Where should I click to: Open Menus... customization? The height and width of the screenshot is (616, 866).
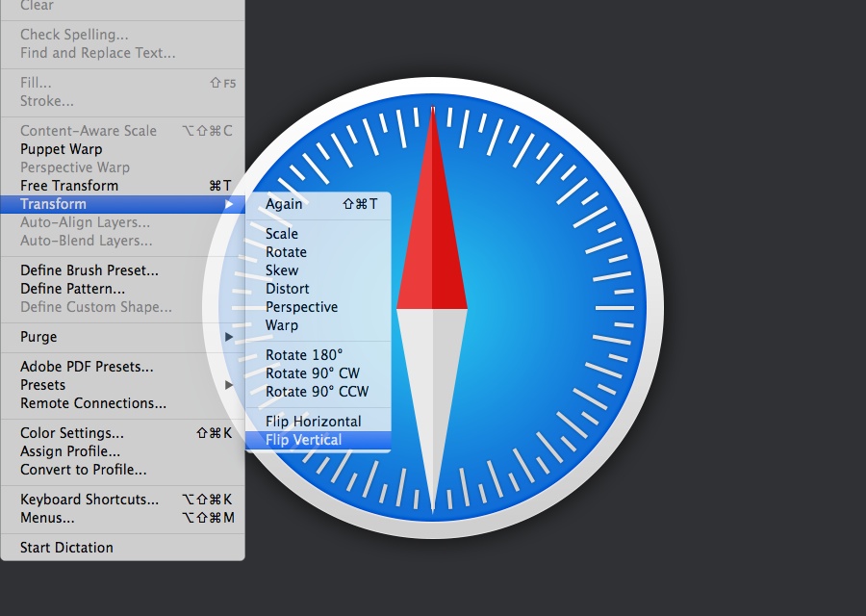pos(122,518)
